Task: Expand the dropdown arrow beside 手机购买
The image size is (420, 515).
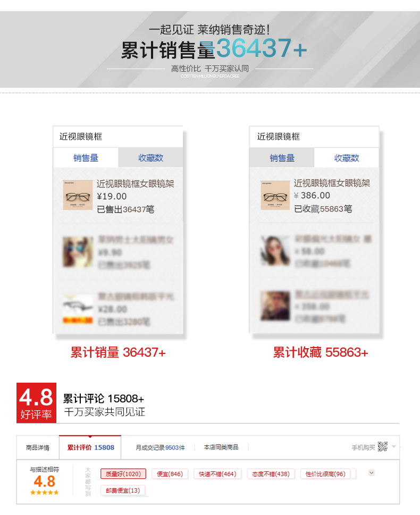Action: pyautogui.click(x=394, y=446)
